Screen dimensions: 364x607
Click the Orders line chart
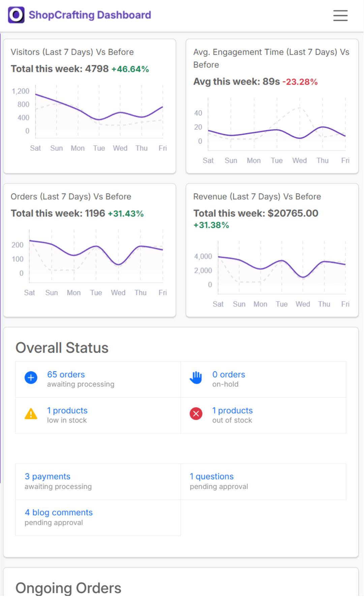96,256
